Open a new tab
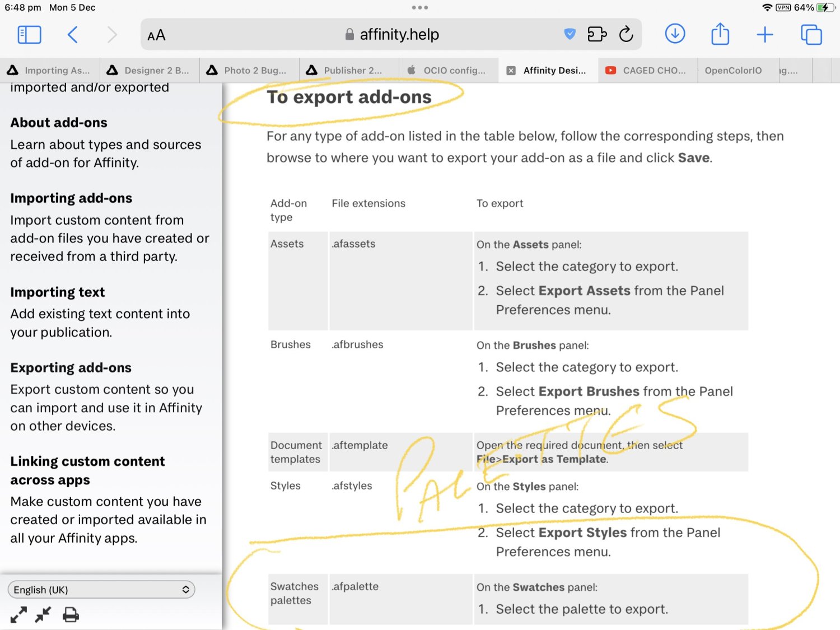This screenshot has height=630, width=840. (x=765, y=34)
